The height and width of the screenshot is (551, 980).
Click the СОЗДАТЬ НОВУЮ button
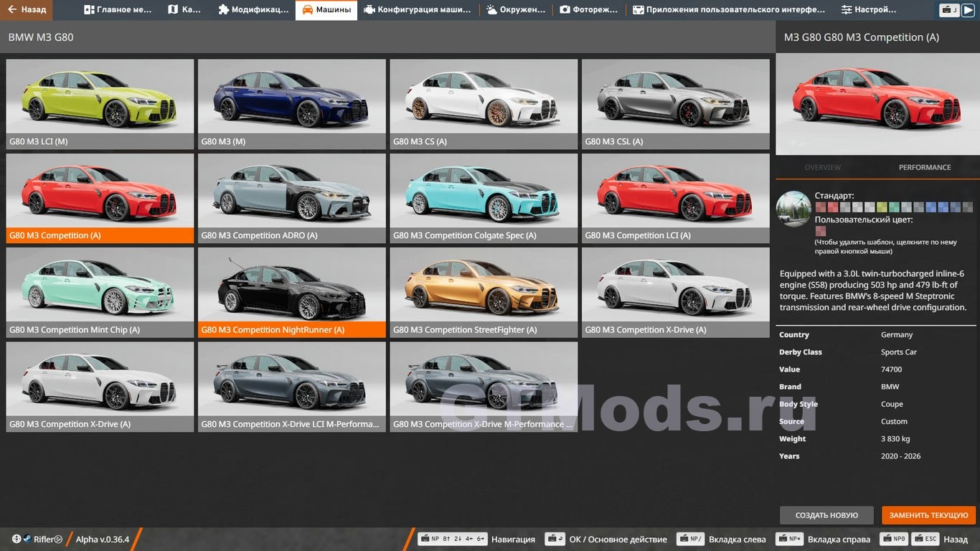[826, 515]
